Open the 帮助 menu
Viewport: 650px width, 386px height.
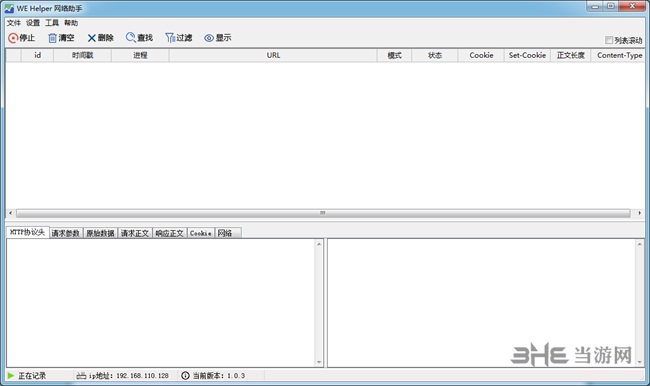pyautogui.click(x=71, y=23)
